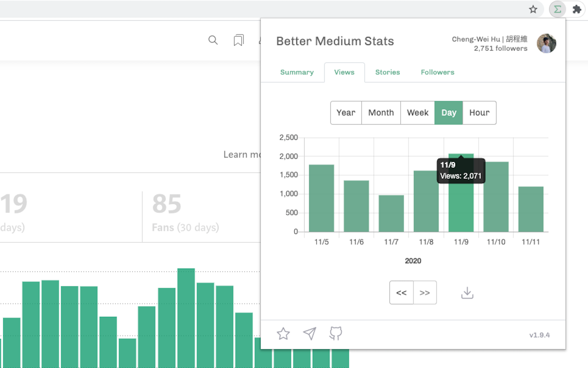The width and height of the screenshot is (588, 368).
Task: Click the Better Medium Stats title
Action: click(335, 41)
